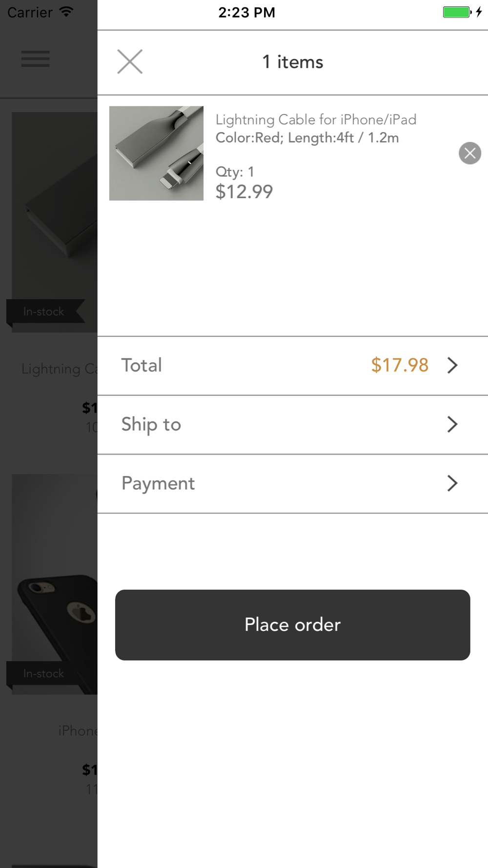This screenshot has height=868, width=488.
Task: Tap the green battery indicator
Action: pyautogui.click(x=457, y=12)
